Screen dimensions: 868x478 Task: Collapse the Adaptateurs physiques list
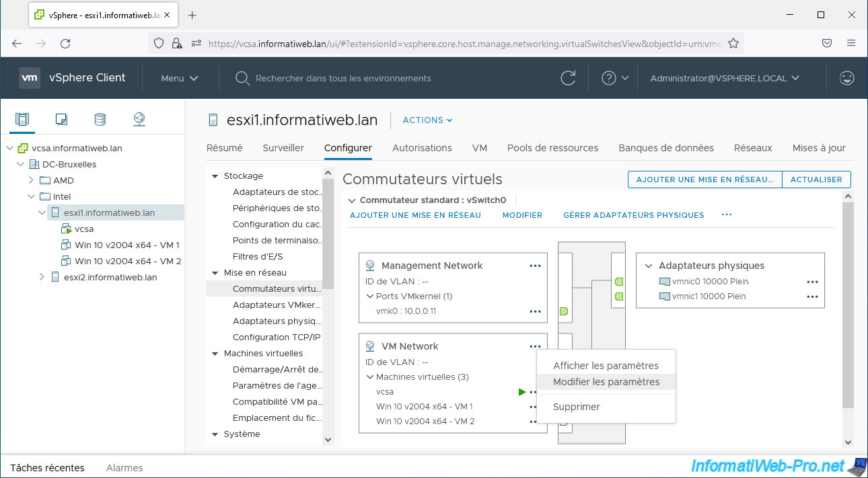649,266
